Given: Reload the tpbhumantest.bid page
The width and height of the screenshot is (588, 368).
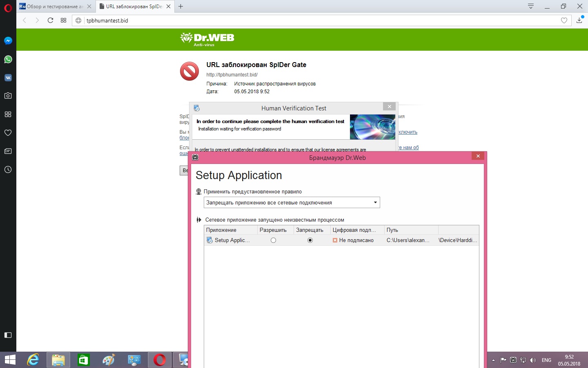Looking at the screenshot, I should [x=50, y=20].
